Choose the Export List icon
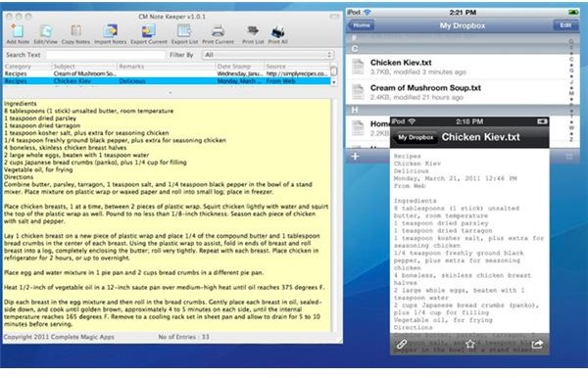588x378 pixels. click(x=184, y=30)
